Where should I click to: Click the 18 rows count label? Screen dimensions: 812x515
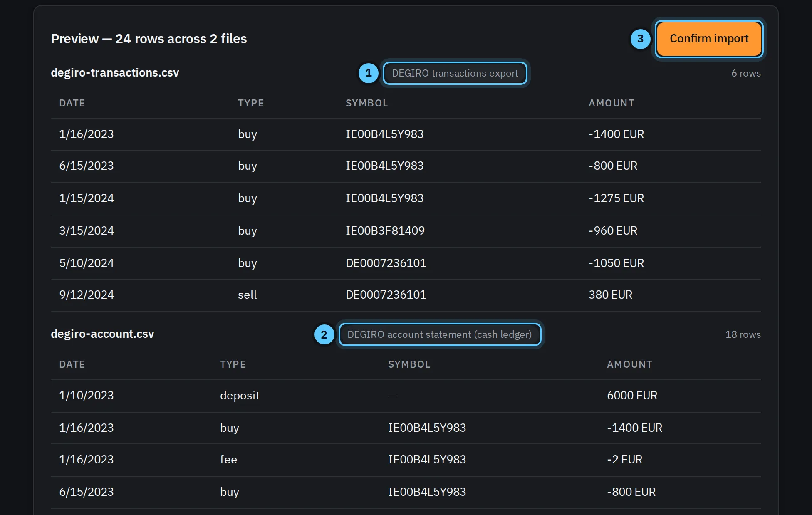pos(743,334)
